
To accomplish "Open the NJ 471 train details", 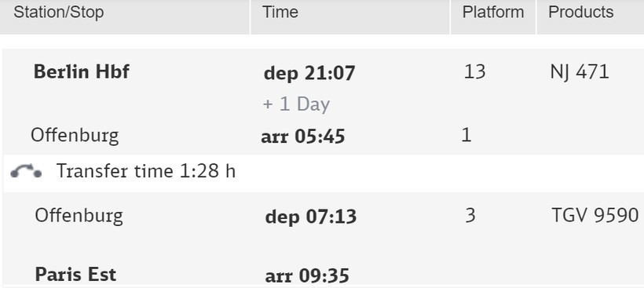I will click(579, 72).
